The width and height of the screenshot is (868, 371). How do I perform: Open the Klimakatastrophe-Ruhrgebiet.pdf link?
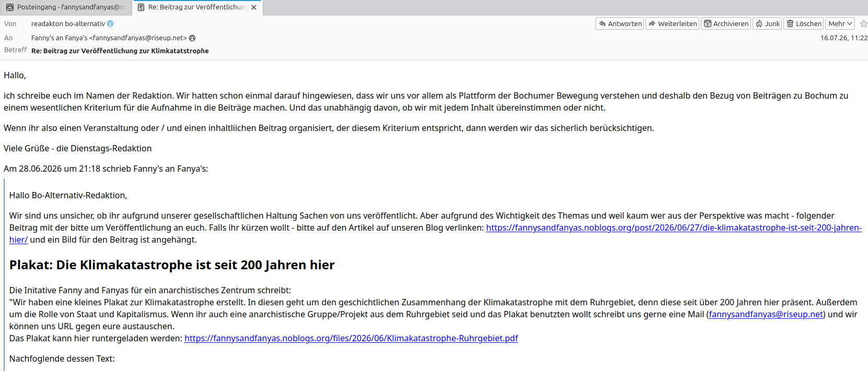(351, 338)
